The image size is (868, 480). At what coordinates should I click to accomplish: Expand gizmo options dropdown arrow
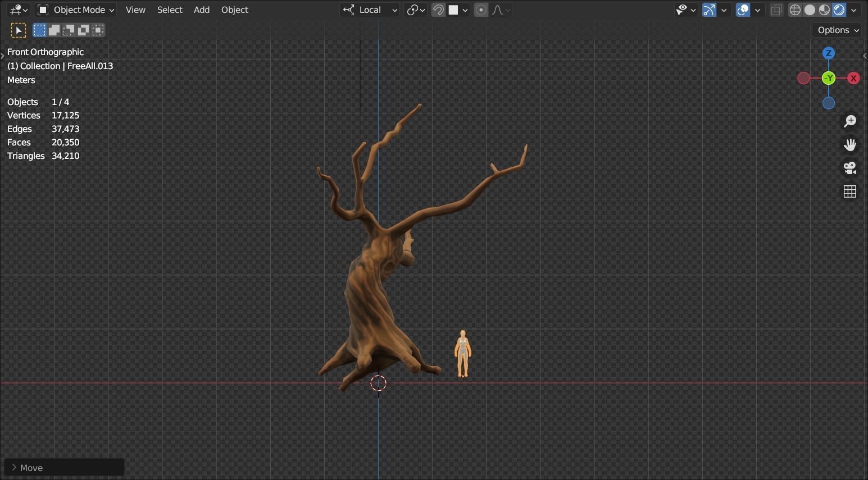724,10
